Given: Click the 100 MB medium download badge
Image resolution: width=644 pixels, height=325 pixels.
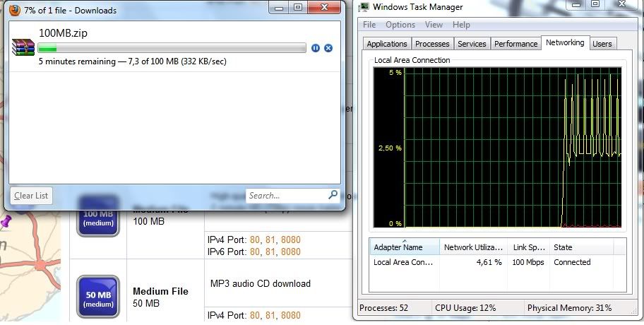Looking at the screenshot, I should 98,216.
